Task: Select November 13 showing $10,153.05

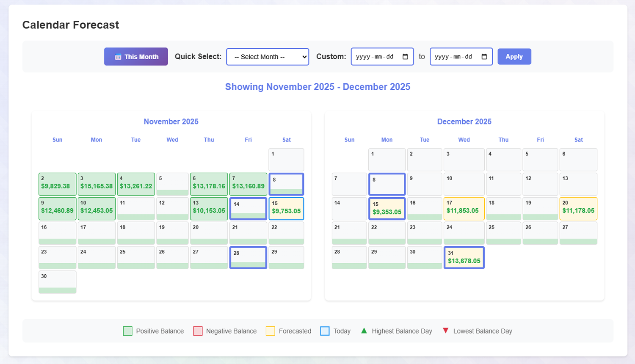Action: [x=209, y=209]
